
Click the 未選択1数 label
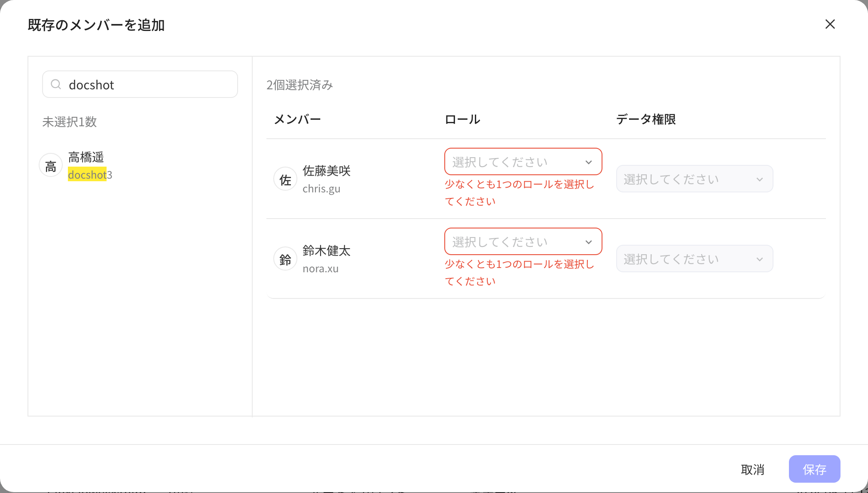[x=70, y=122]
